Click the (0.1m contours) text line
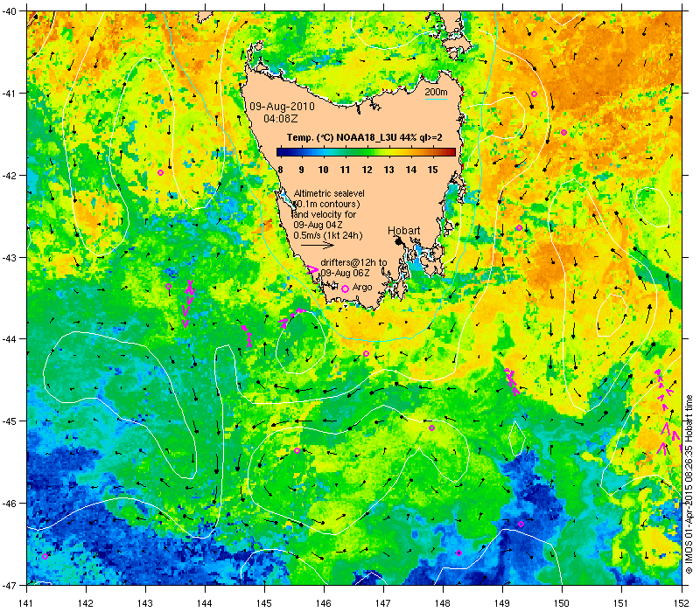 (x=326, y=204)
